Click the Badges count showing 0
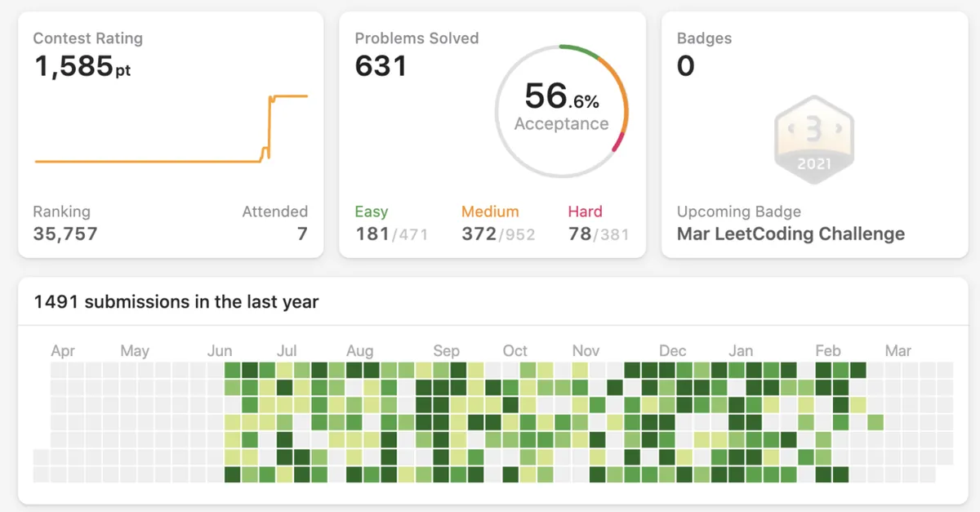Screen dimensions: 980x512 pyautogui.click(x=684, y=66)
